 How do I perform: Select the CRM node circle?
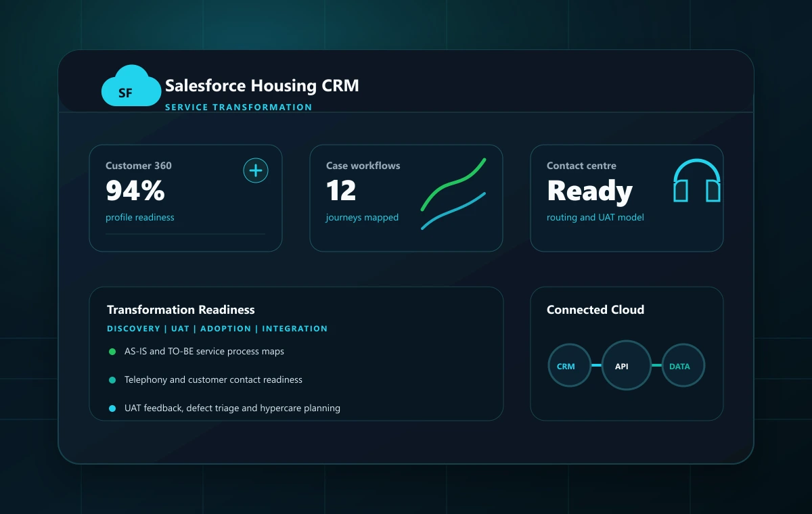pyautogui.click(x=570, y=366)
